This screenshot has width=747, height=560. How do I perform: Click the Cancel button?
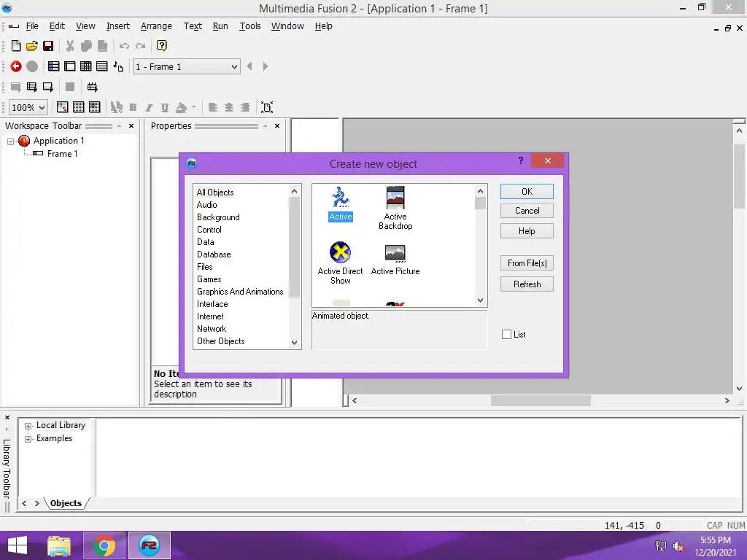[527, 211]
